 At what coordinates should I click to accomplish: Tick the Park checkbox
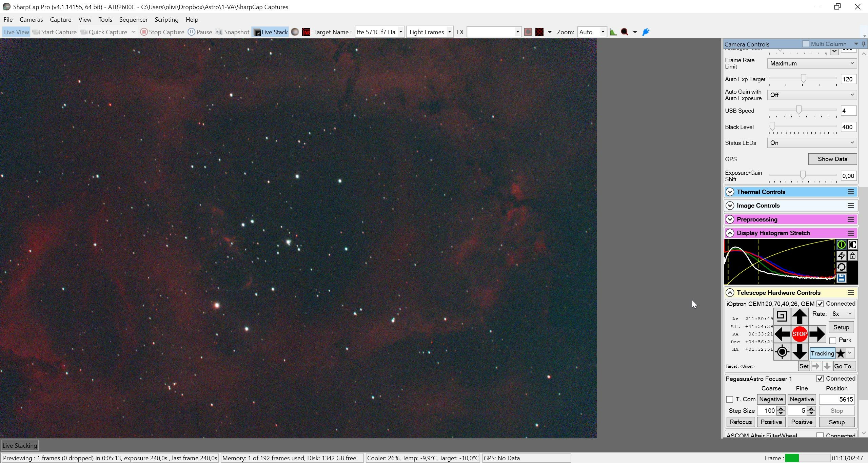(x=833, y=340)
